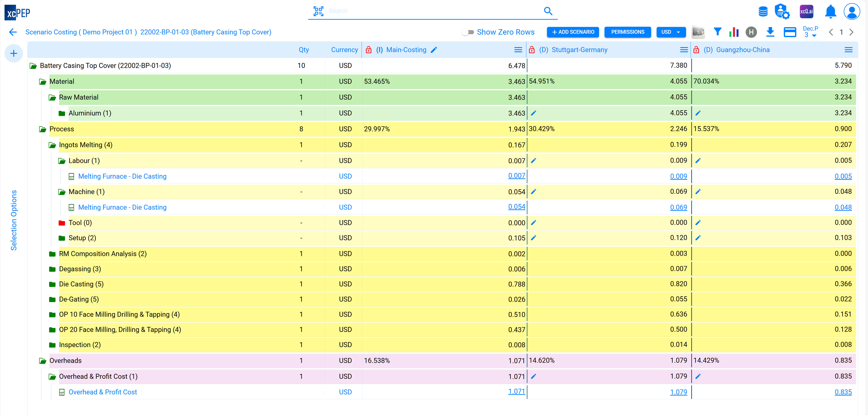
Task: Click the lock icon on Main-Costing column
Action: [369, 50]
